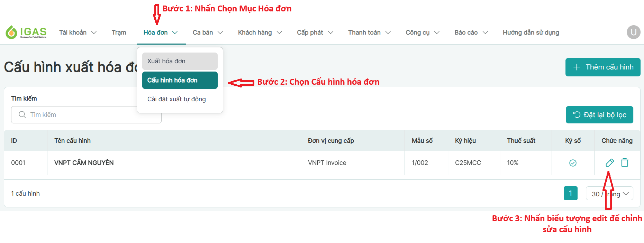Click the IGAS logo
This screenshot has height=243, width=644.
click(x=26, y=32)
